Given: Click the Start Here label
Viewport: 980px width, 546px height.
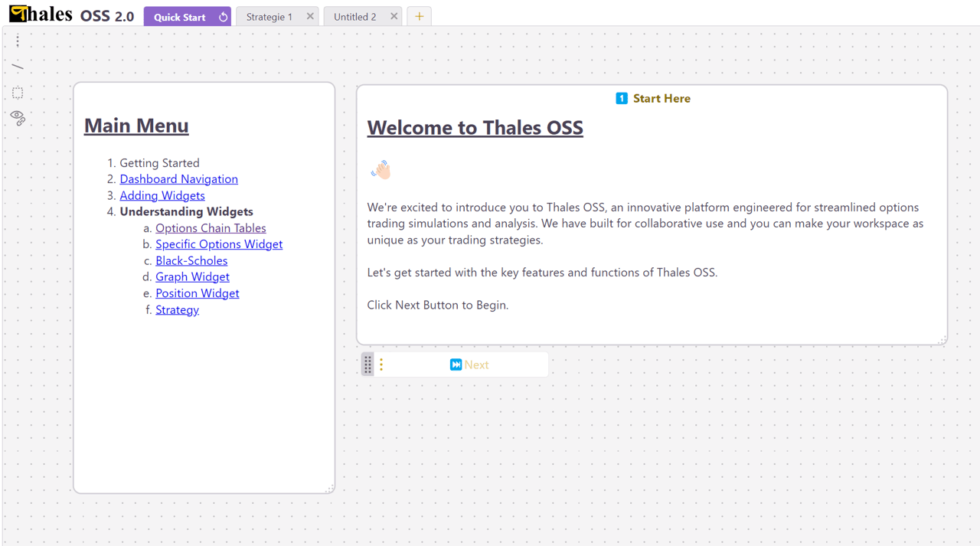Looking at the screenshot, I should pyautogui.click(x=661, y=98).
